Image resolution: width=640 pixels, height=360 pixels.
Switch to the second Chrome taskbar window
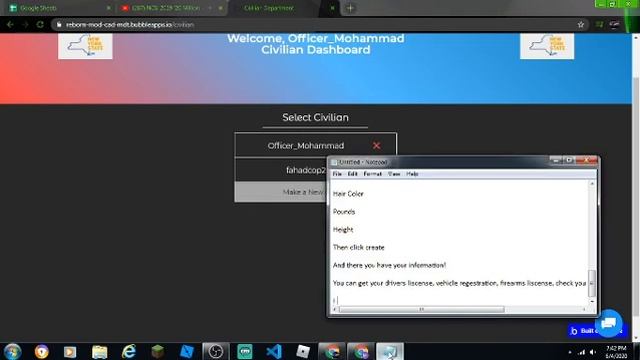(361, 351)
